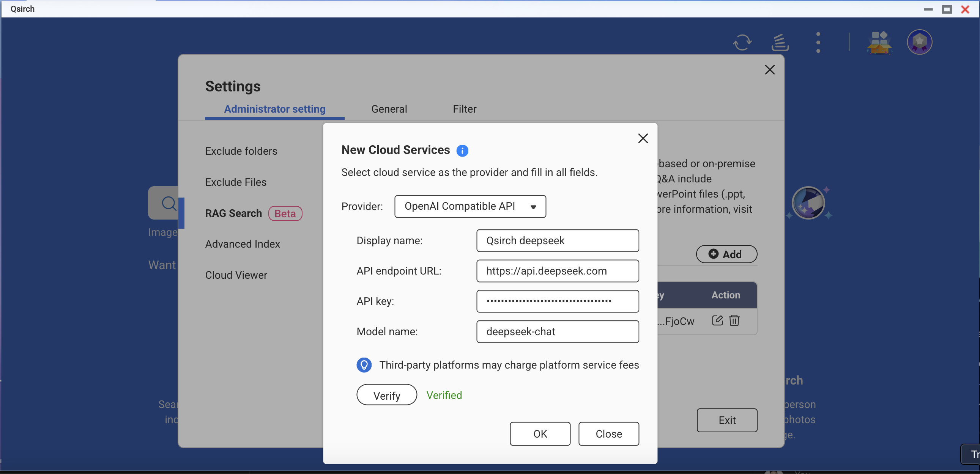Viewport: 980px width, 474px height.
Task: Click the info icon beside New Cloud Services
Action: (x=462, y=151)
